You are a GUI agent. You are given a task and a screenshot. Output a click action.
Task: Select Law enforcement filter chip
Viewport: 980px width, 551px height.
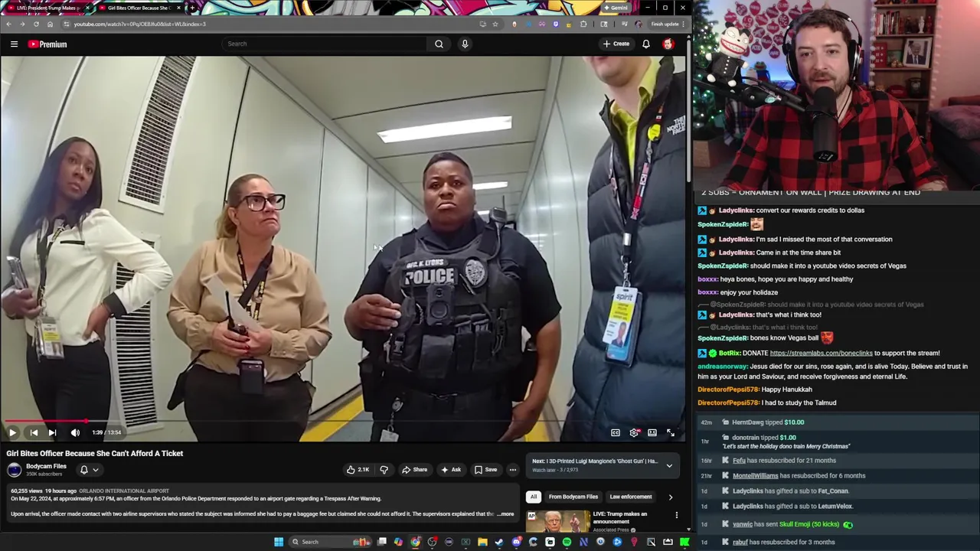click(x=631, y=497)
